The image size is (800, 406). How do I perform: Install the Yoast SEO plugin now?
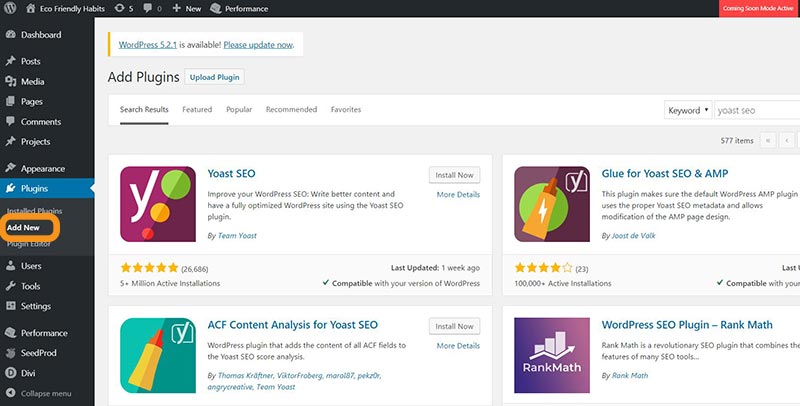(454, 175)
